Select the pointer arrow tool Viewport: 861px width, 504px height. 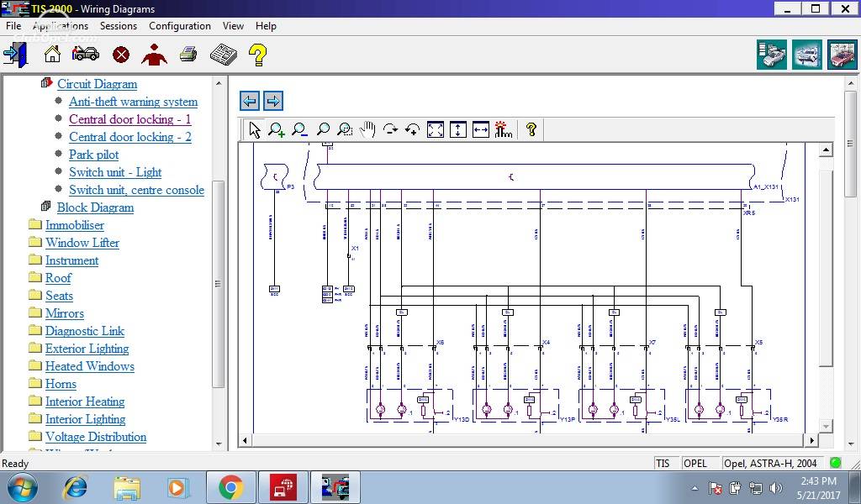pyautogui.click(x=254, y=130)
